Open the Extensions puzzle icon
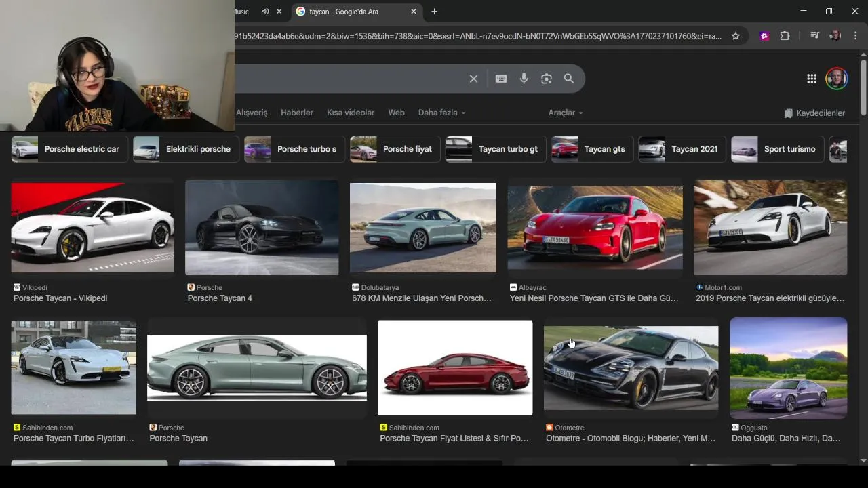 pos(785,36)
